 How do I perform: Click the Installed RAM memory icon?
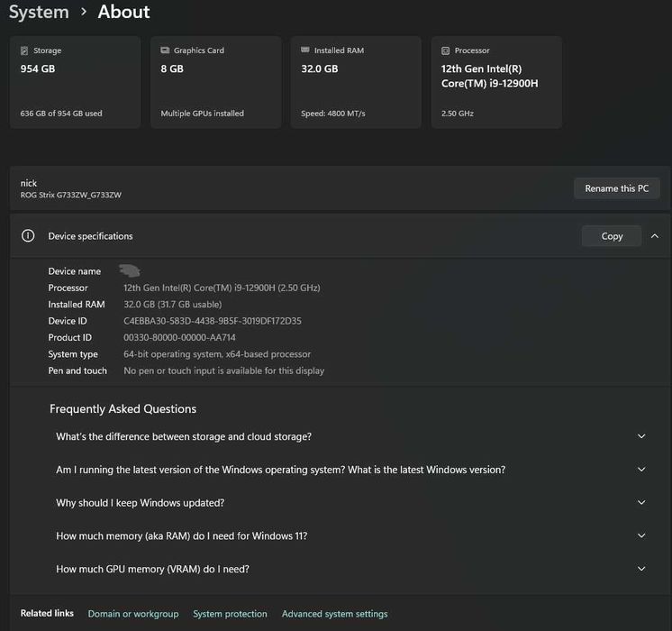coord(305,50)
